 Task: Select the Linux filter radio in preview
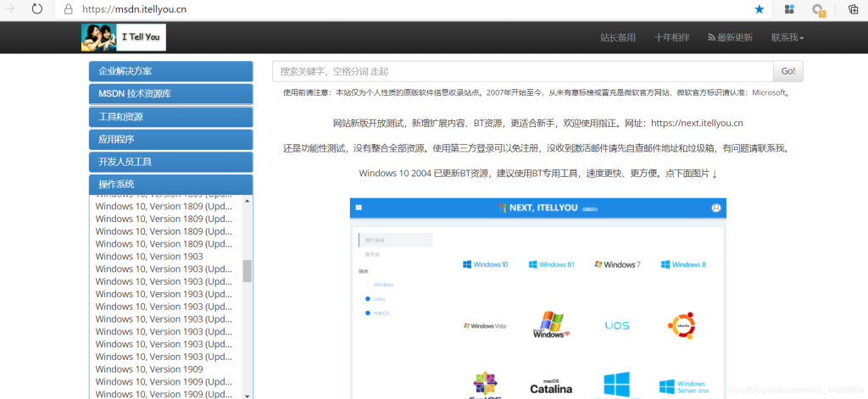point(367,299)
